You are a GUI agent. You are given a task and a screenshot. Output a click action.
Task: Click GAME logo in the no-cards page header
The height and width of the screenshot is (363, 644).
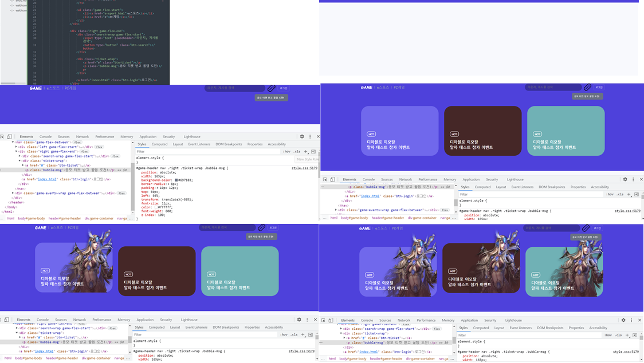pyautogui.click(x=36, y=88)
